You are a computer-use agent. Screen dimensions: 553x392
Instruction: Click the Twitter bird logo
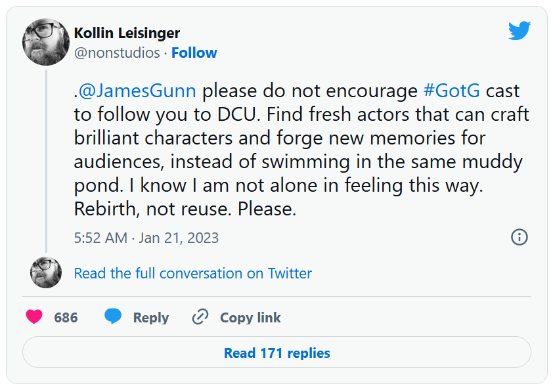(519, 30)
